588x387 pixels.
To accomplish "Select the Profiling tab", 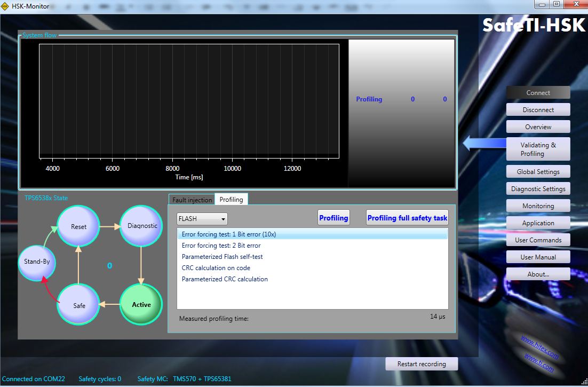I will point(232,200).
